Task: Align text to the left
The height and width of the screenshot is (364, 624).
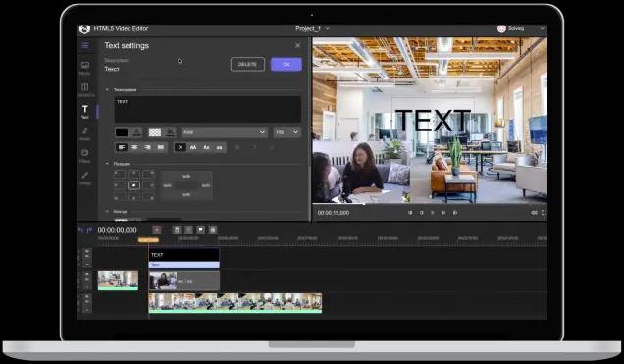Action: (x=122, y=147)
